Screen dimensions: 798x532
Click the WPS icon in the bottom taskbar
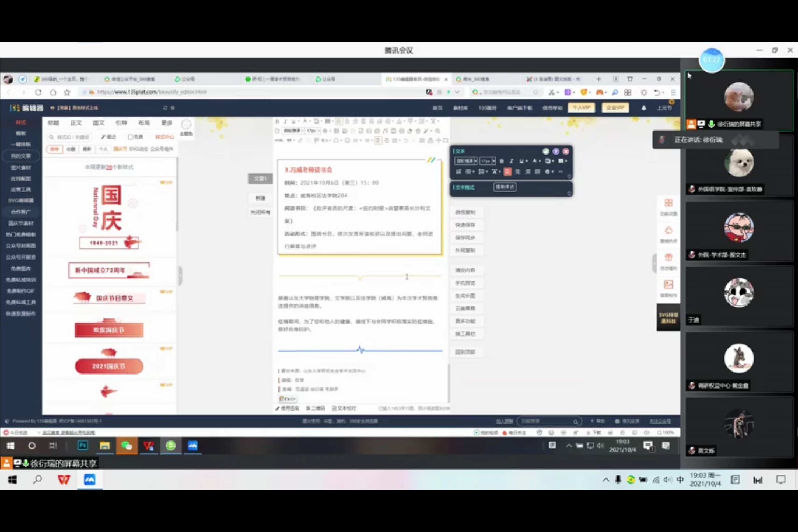(x=64, y=480)
